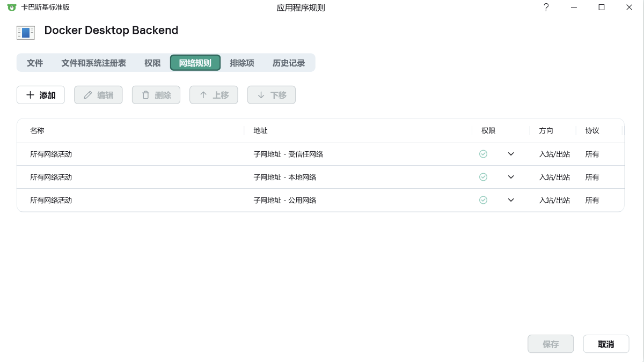Click 入站/出站 in the 本地网络 row
Image resolution: width=644 pixels, height=362 pixels.
pyautogui.click(x=554, y=177)
